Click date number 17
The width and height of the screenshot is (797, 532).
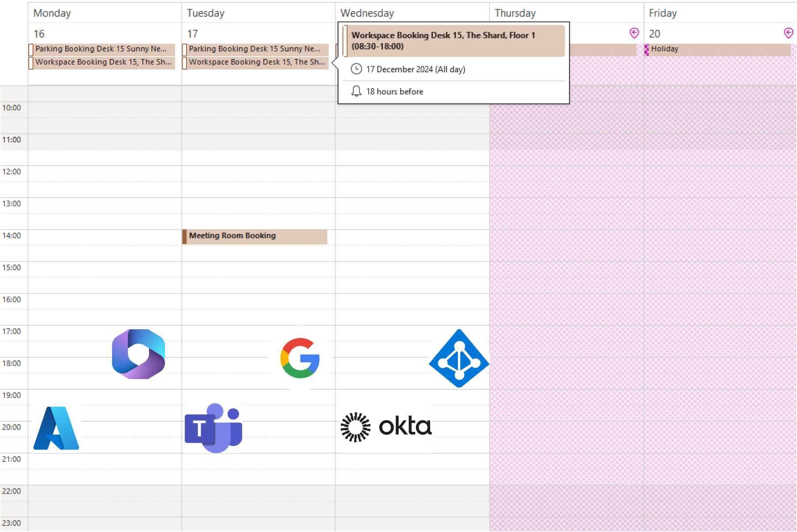coord(192,34)
